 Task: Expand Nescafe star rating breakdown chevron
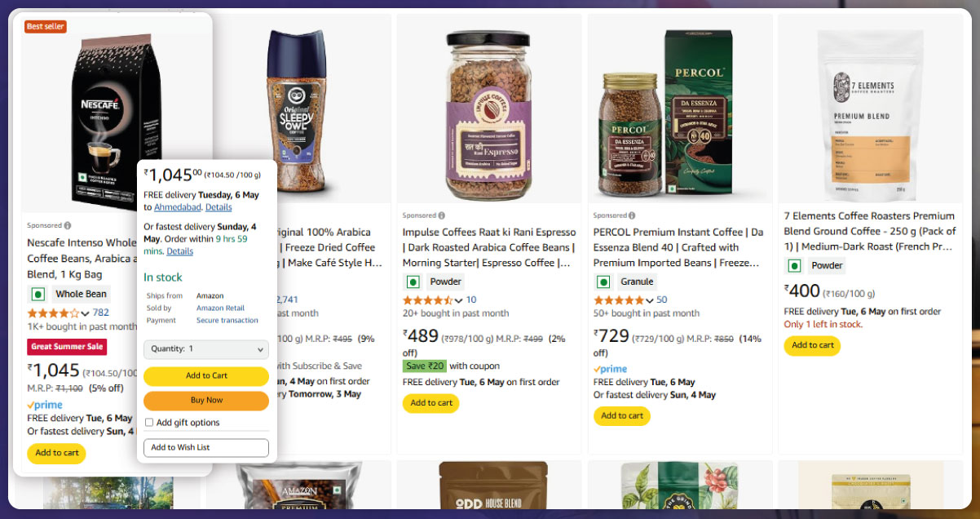coord(85,313)
